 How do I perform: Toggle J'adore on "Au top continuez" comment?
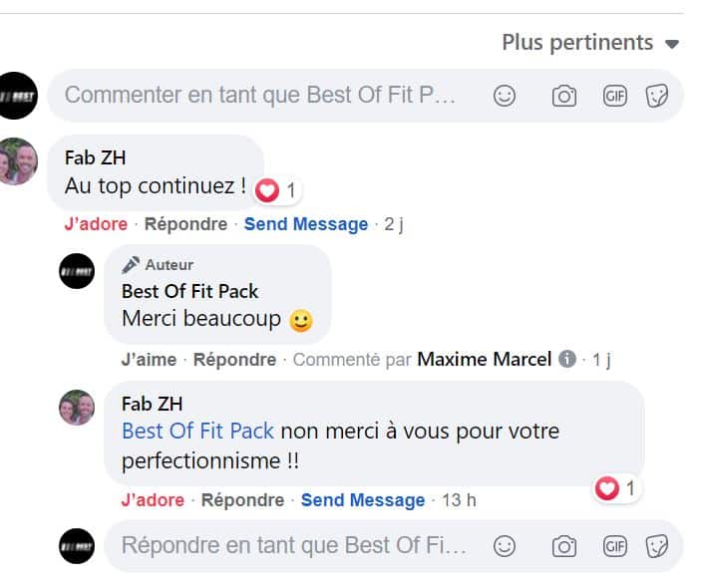pyautogui.click(x=96, y=224)
